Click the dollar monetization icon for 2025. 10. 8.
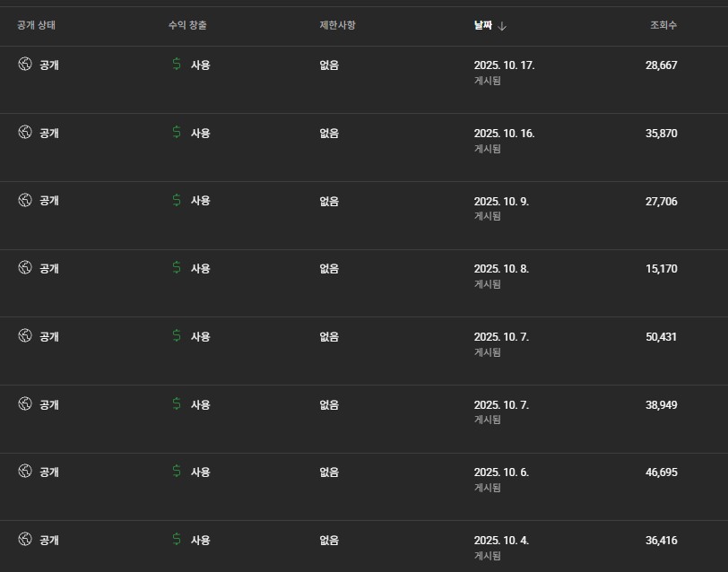This screenshot has width=728, height=572. (176, 268)
